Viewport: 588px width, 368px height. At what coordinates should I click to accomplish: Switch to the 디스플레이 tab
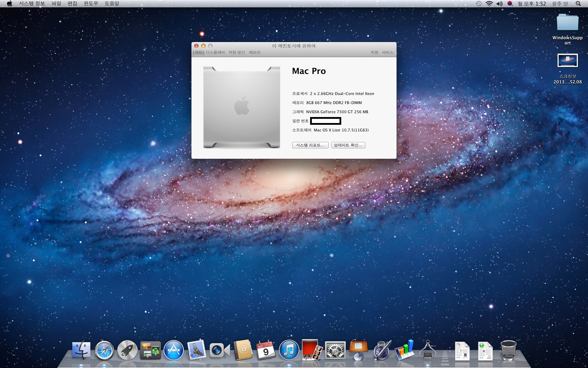tap(215, 53)
